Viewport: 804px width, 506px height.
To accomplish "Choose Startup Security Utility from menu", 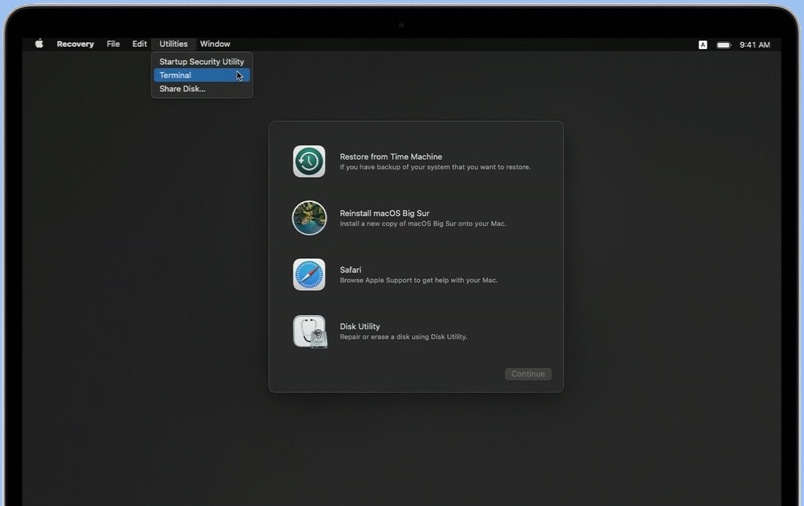I will click(202, 62).
